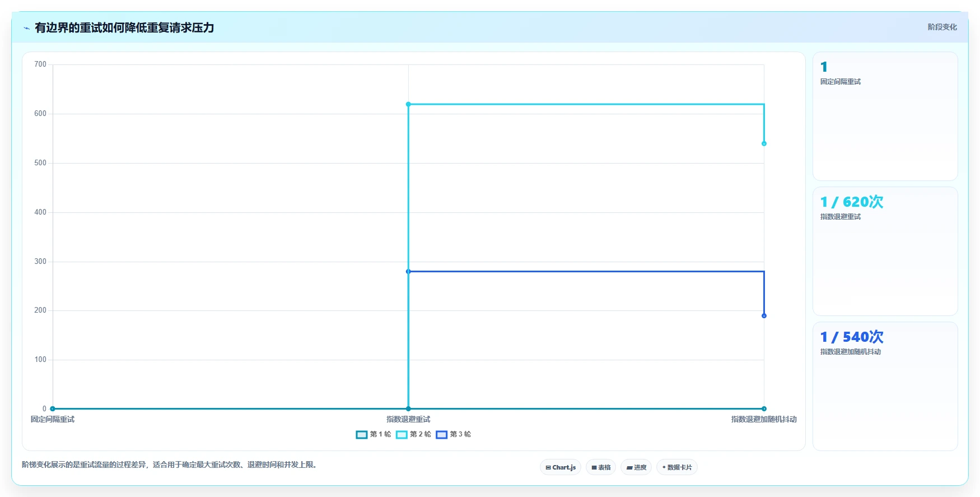Click the footer note starting 阶梯变化展示的是
980x497 pixels.
[171, 465]
